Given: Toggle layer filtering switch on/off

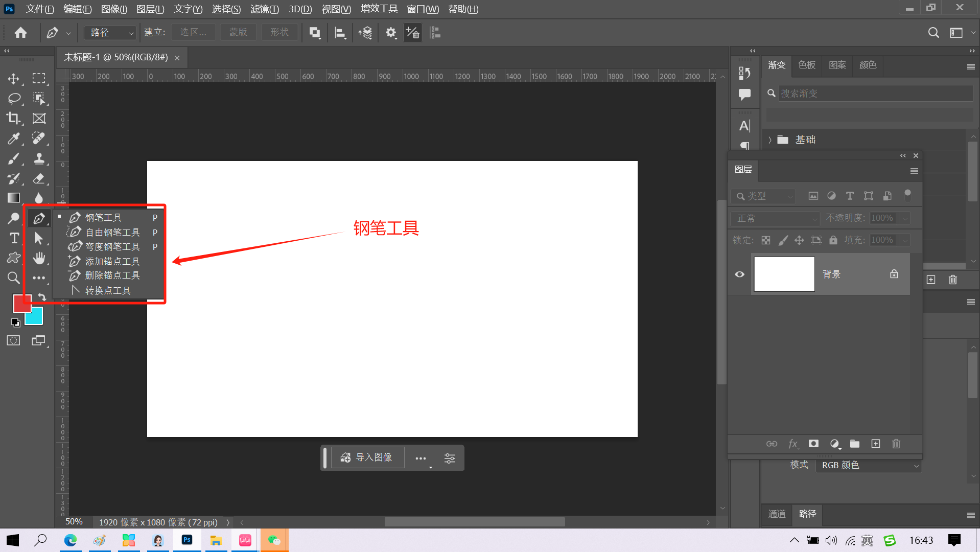Looking at the screenshot, I should point(907,195).
